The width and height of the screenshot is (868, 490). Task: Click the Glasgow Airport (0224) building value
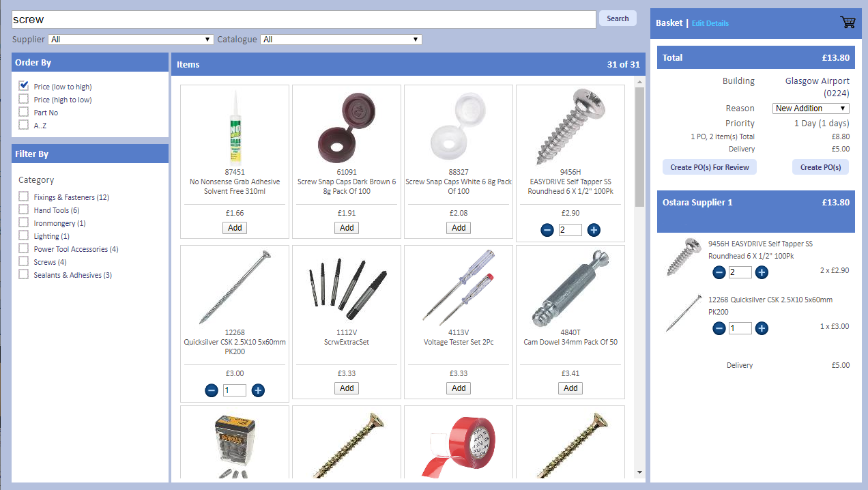(818, 87)
